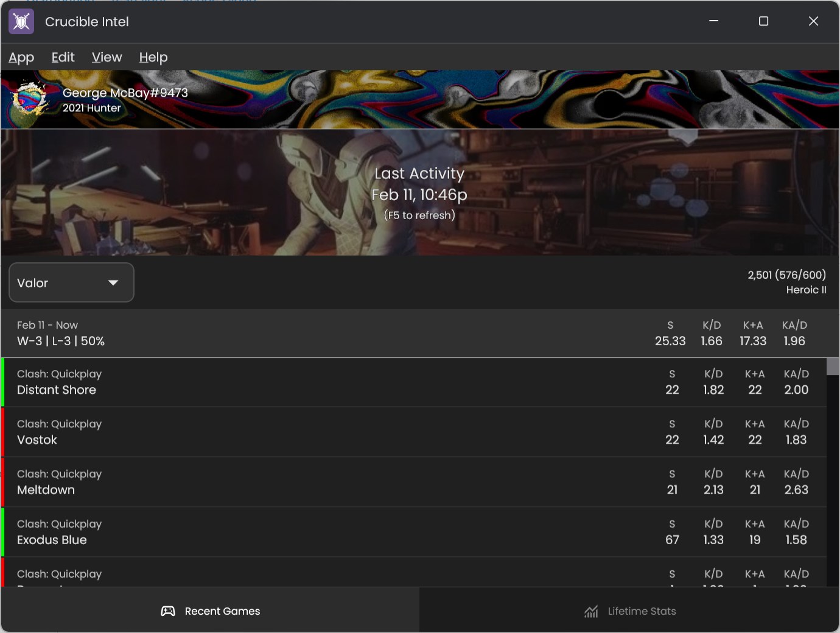Click the Last Activity banner image
The image size is (840, 633).
pos(420,192)
